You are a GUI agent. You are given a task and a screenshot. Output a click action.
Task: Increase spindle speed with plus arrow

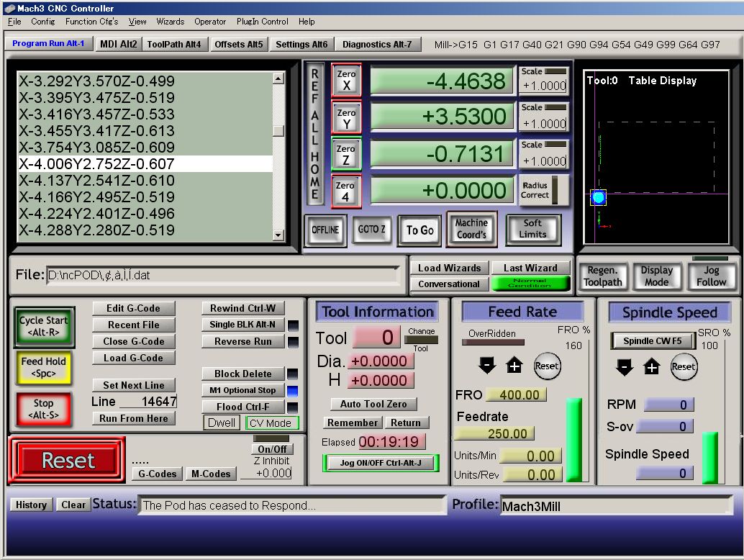pos(651,367)
